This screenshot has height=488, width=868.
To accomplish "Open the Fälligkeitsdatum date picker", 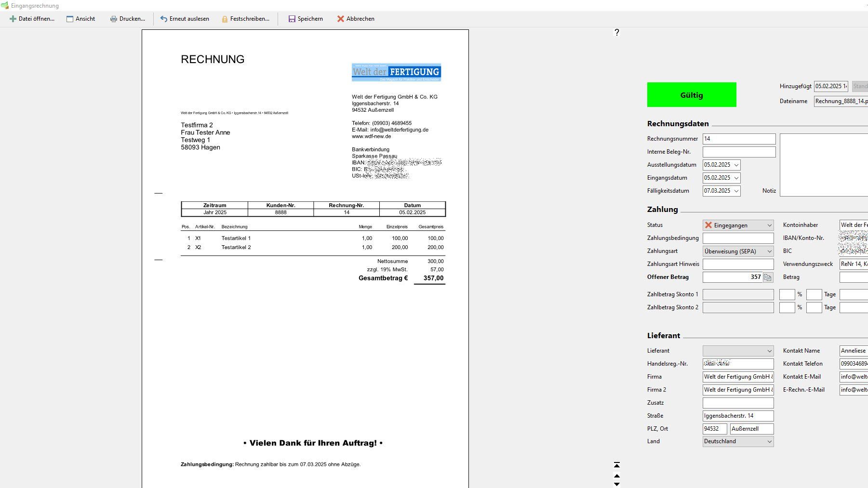I will [736, 191].
